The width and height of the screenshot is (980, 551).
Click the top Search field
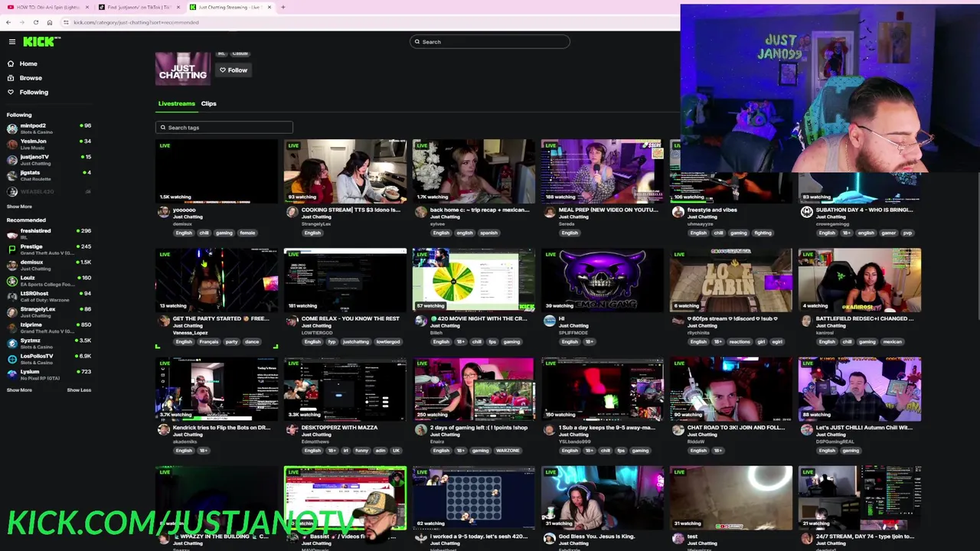(x=490, y=41)
